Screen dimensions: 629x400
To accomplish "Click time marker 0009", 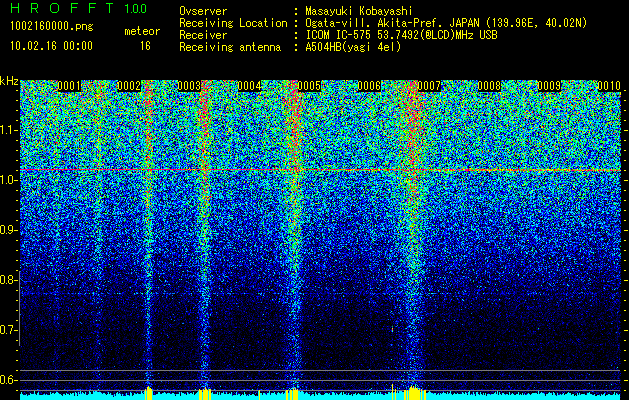I will click(549, 86).
